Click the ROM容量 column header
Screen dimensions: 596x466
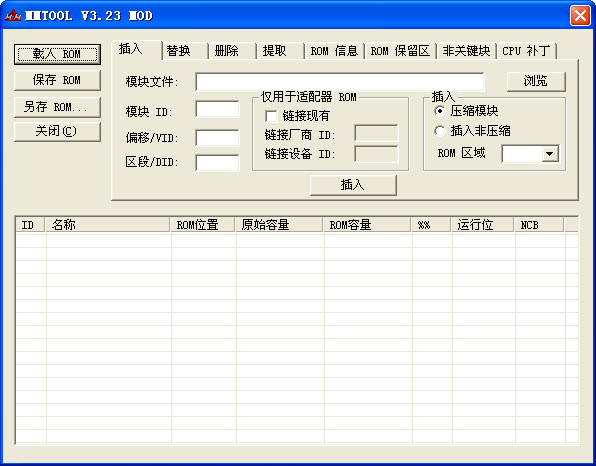tap(367, 225)
